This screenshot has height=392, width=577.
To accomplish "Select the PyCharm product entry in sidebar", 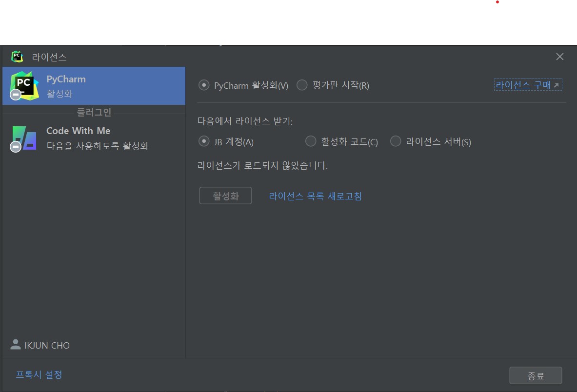I will [x=94, y=86].
